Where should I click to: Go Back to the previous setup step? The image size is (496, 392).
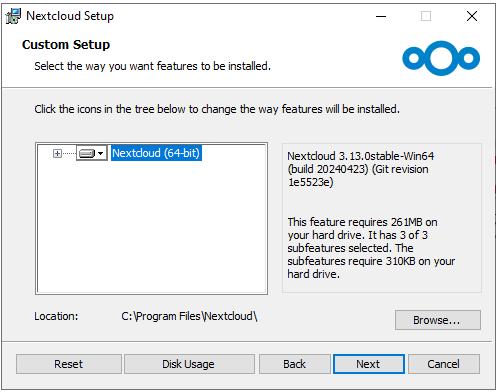coord(295,364)
